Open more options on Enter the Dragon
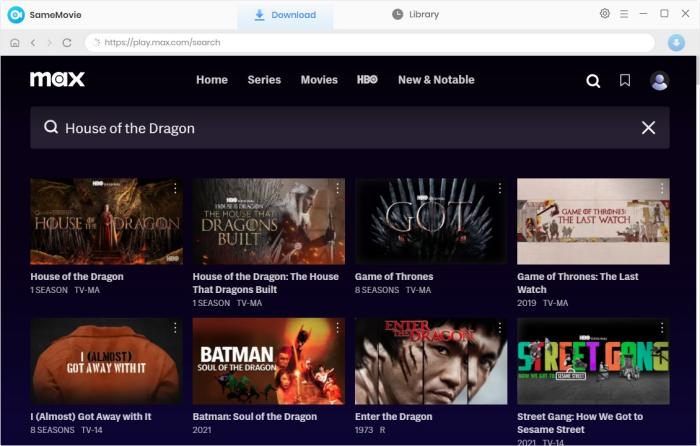700x446 pixels. point(499,328)
